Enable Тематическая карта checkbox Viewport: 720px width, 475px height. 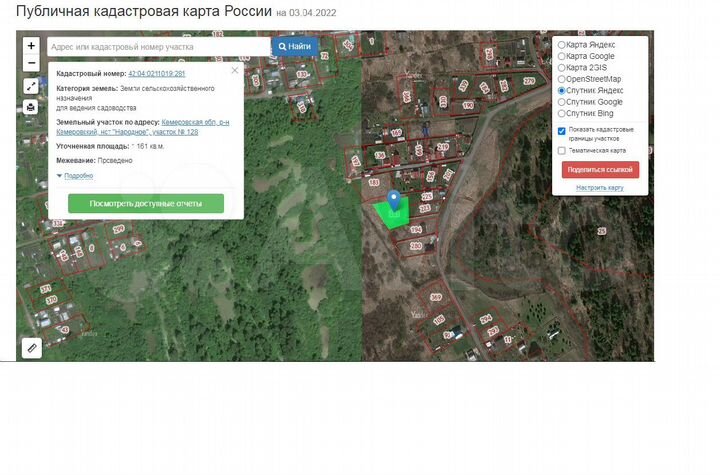(x=562, y=151)
